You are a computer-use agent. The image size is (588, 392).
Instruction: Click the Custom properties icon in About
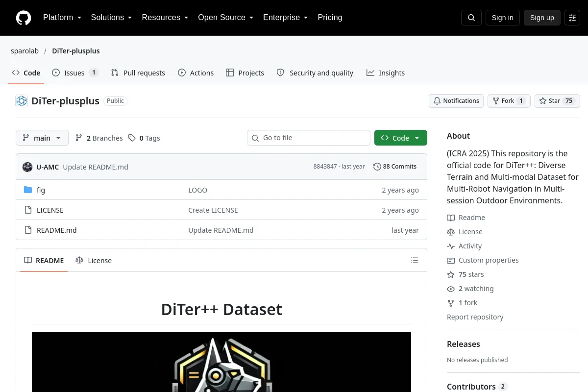pos(451,260)
